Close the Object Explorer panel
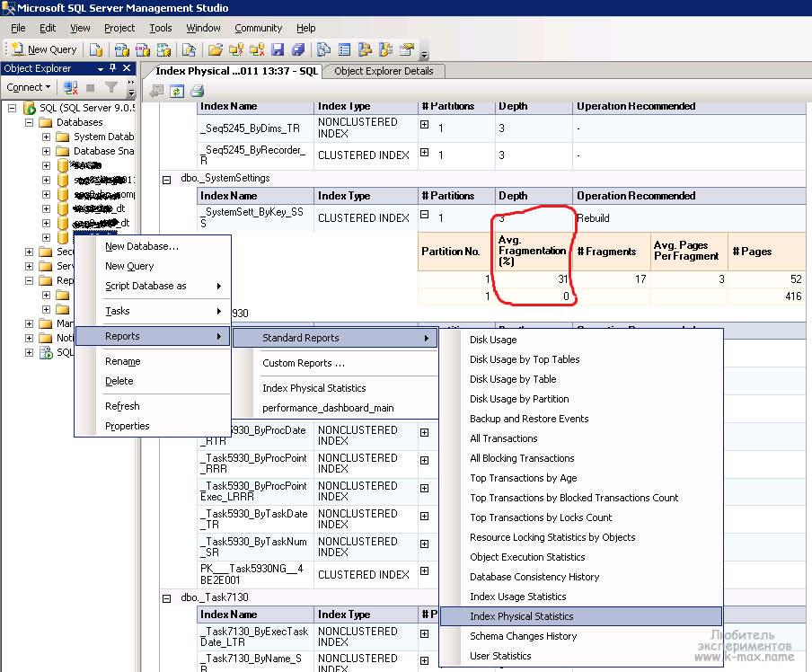The height and width of the screenshot is (672, 812). [x=127, y=68]
